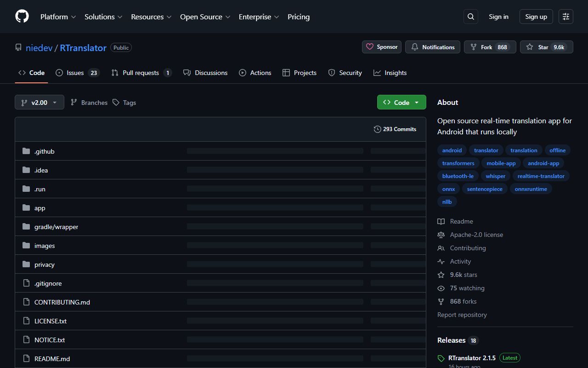Image resolution: width=588 pixels, height=368 pixels.
Task: Click the Sponsor heart icon
Action: (370, 46)
